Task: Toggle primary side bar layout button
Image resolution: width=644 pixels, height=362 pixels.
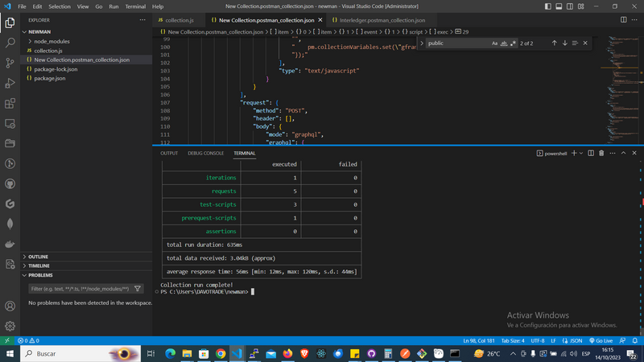Action: (x=548, y=6)
